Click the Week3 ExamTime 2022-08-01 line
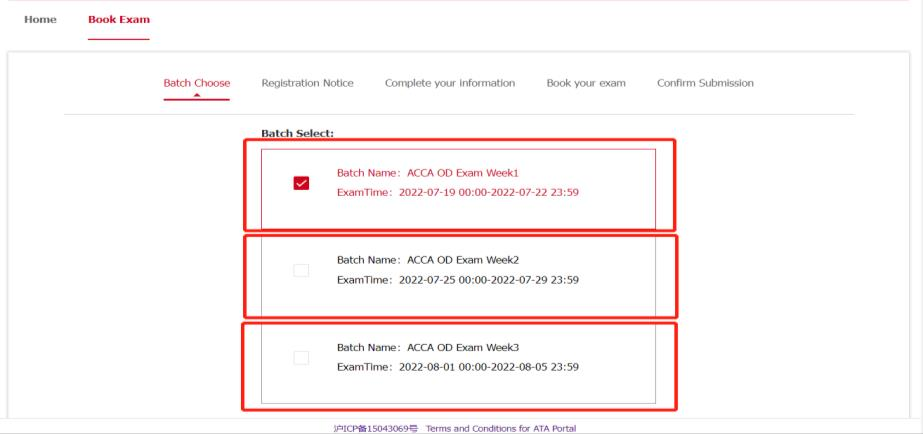 pyautogui.click(x=457, y=366)
